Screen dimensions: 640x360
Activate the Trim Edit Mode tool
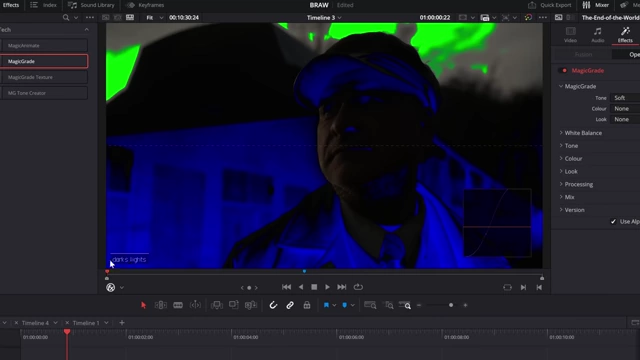coord(161,305)
